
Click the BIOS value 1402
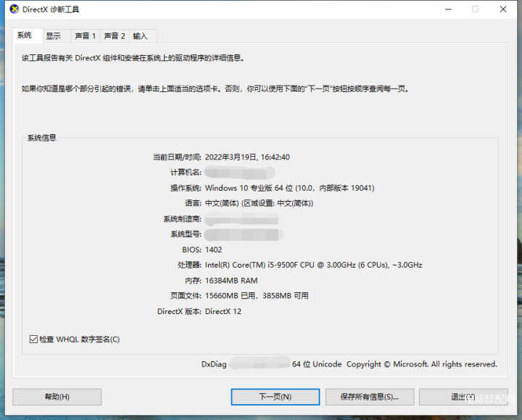coord(213,250)
